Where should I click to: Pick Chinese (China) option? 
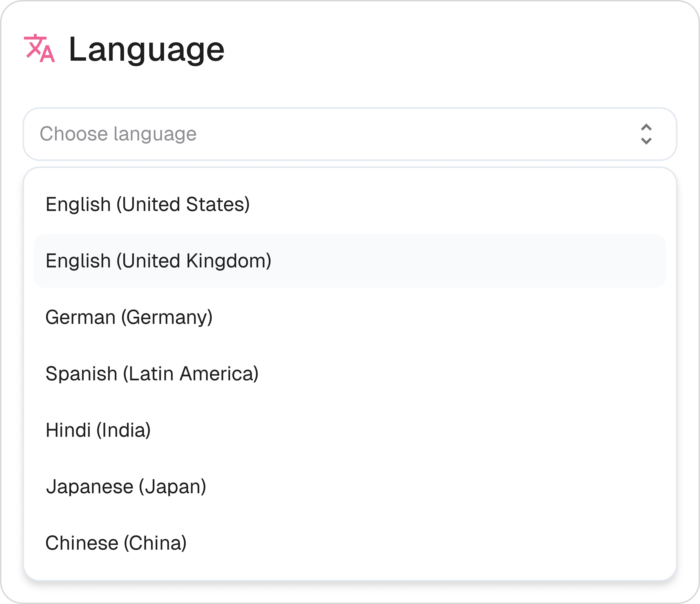(350, 543)
